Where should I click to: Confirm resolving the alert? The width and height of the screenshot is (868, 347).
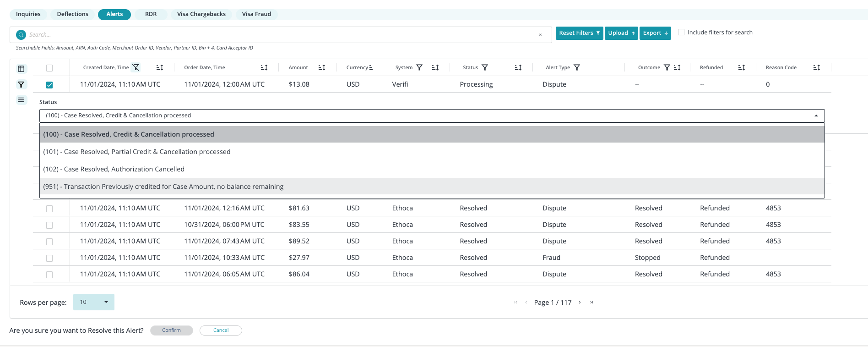click(x=172, y=330)
